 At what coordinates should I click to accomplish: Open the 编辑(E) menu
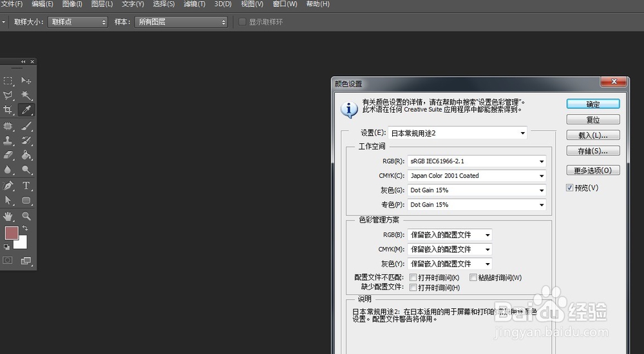point(43,4)
